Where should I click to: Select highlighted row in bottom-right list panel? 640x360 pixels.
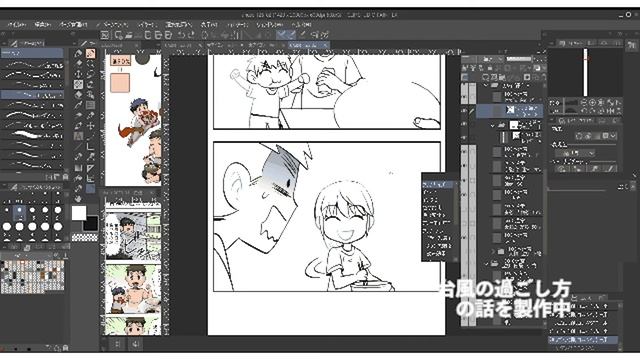(x=583, y=339)
